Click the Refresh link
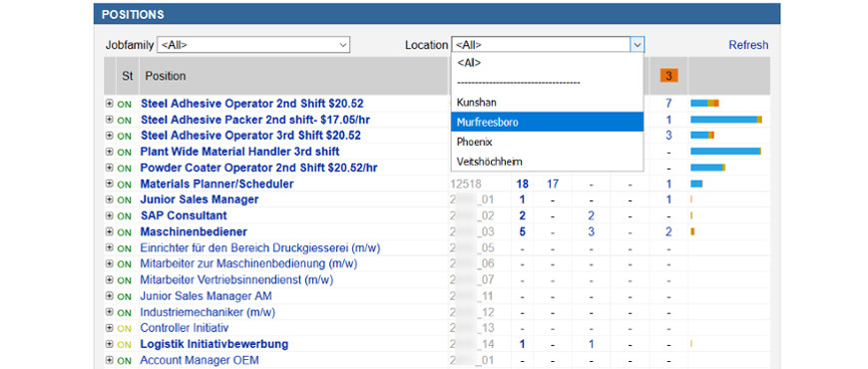This screenshot has height=369, width=868. (x=748, y=45)
